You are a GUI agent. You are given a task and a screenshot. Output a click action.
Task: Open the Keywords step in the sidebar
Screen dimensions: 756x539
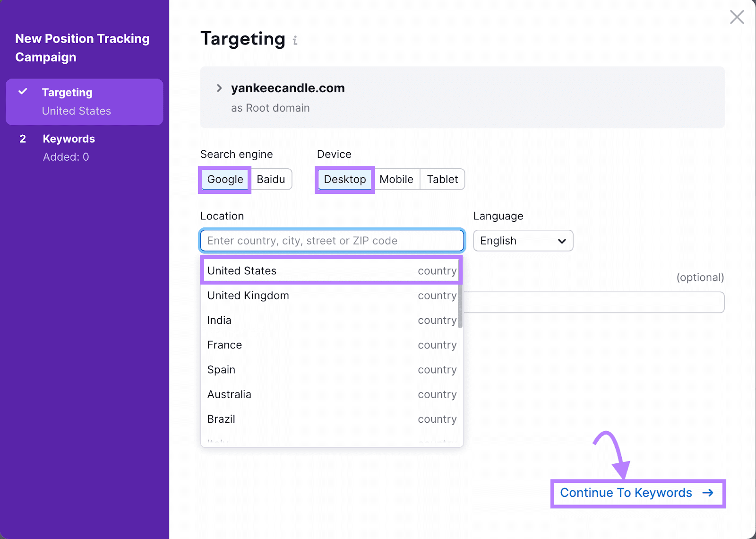(69, 139)
